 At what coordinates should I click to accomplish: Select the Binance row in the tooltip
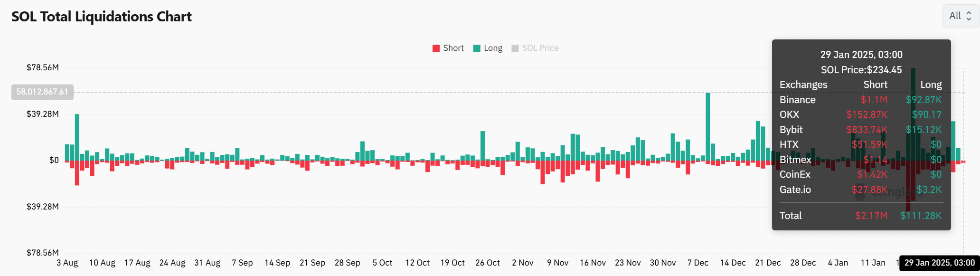coord(860,100)
